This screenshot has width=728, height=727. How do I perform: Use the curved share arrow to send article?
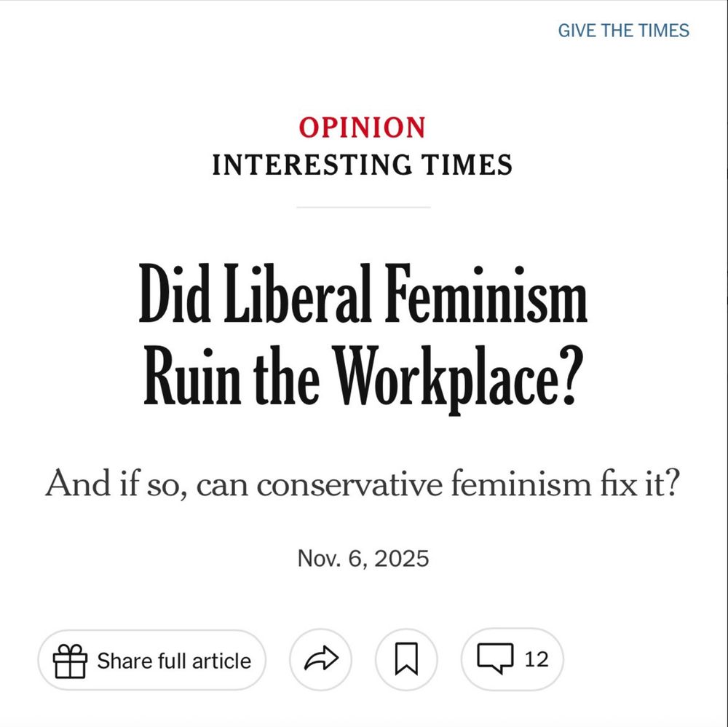[x=320, y=659]
